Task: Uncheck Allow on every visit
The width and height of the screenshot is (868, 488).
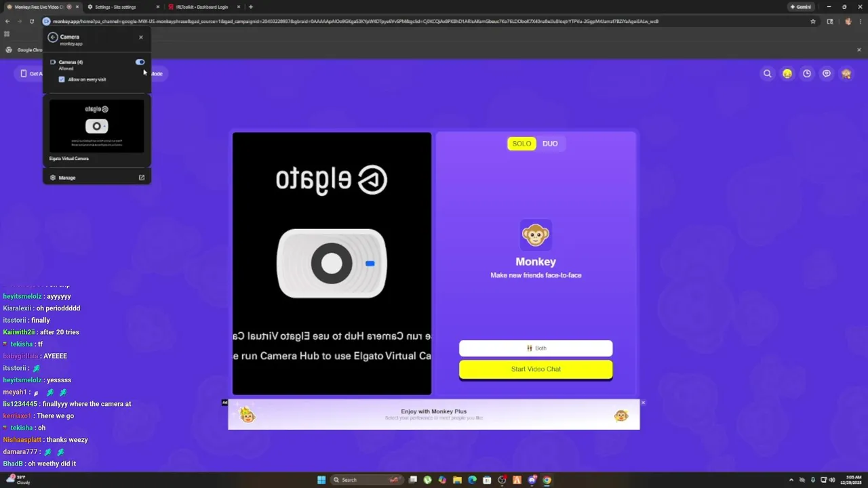Action: point(62,79)
